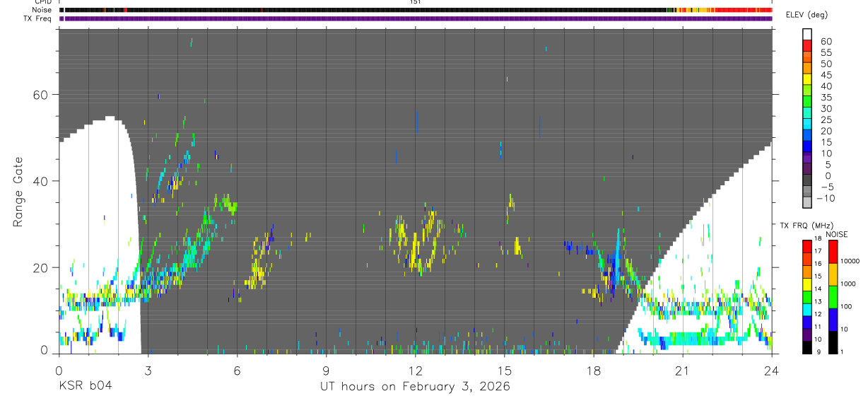This screenshot has width=868, height=401.
Task: Click the red end section of the Noise strip
Action: [x=744, y=10]
